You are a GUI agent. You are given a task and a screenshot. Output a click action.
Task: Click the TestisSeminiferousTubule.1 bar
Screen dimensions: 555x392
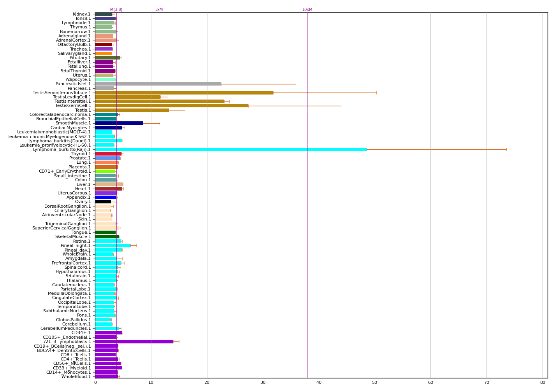pyautogui.click(x=184, y=93)
